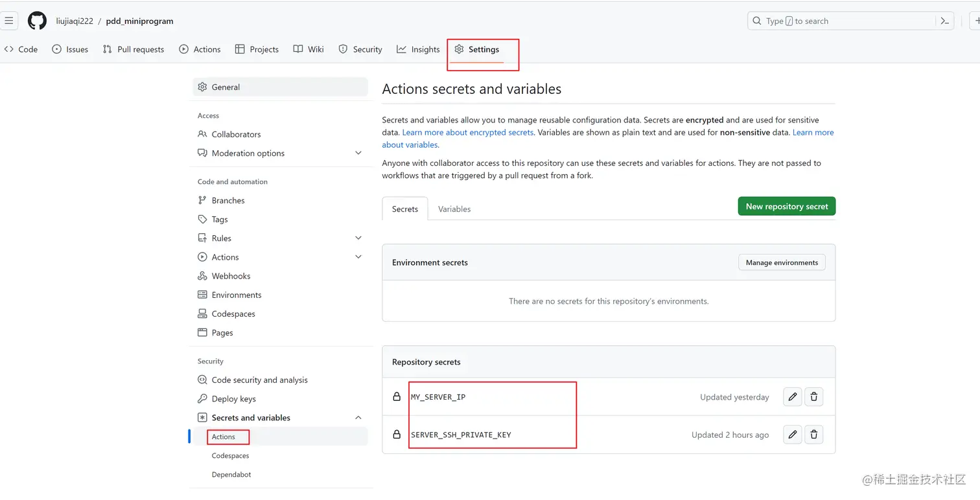Click the Codespaces icon under Code and automation
This screenshot has width=980, height=500.
202,313
